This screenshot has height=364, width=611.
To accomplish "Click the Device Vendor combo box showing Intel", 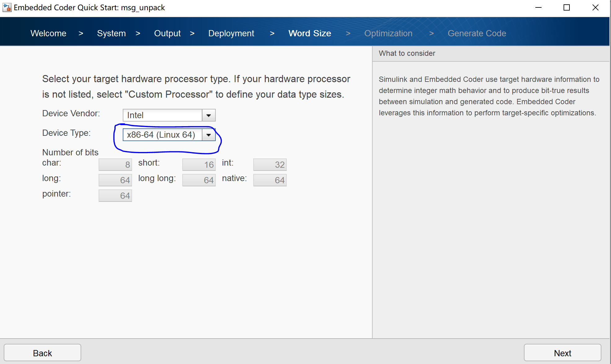I will point(169,115).
